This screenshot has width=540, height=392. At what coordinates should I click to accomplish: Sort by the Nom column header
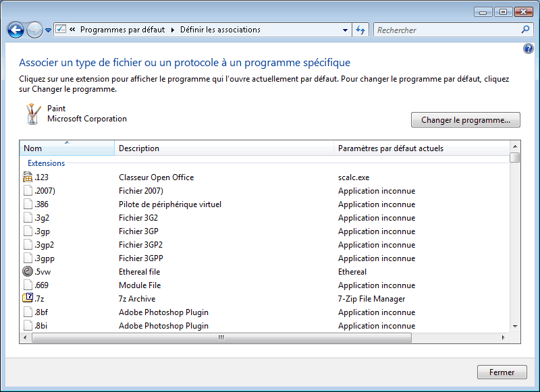pyautogui.click(x=67, y=148)
